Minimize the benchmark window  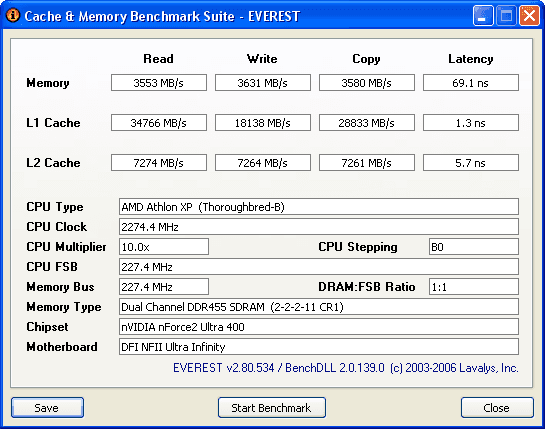pos(483,16)
